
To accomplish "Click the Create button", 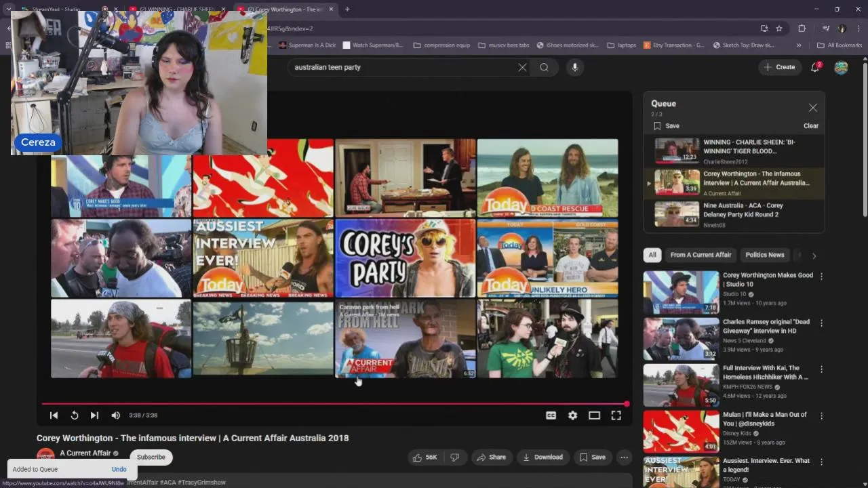I will click(x=780, y=67).
